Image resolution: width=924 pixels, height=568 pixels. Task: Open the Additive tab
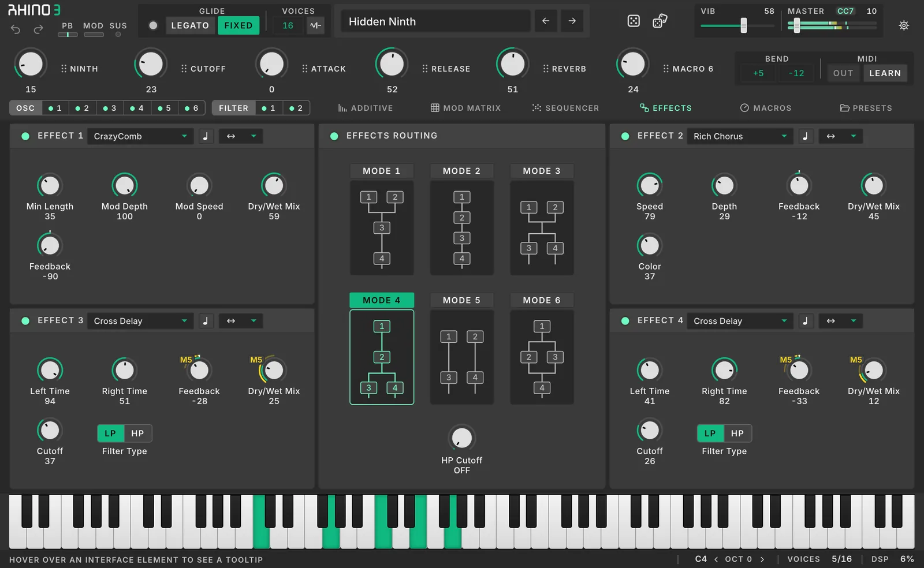tap(366, 108)
